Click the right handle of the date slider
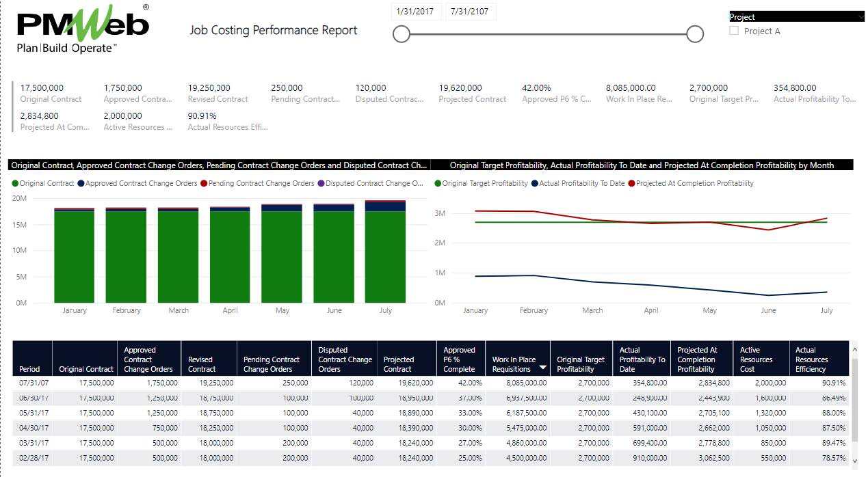The width and height of the screenshot is (868, 477). coord(695,34)
